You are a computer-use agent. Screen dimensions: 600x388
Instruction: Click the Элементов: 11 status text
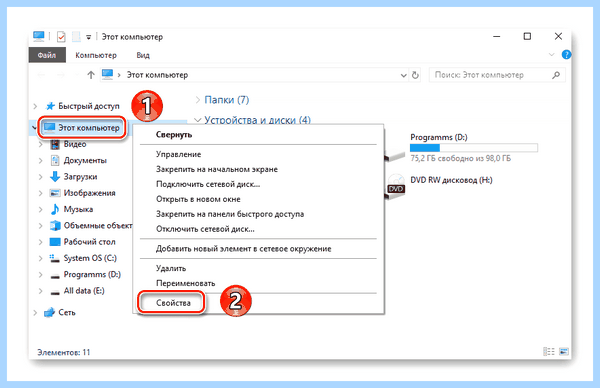click(x=64, y=352)
